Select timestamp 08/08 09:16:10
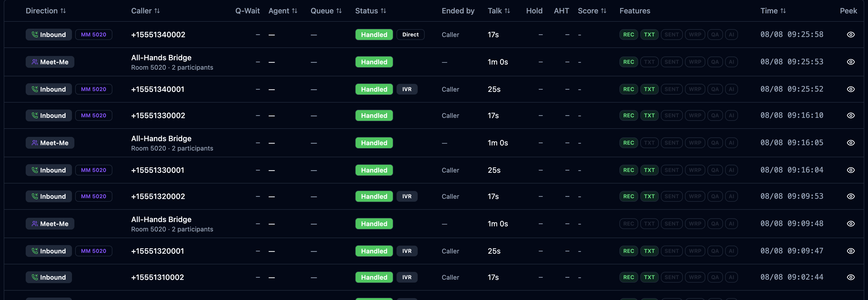The width and height of the screenshot is (868, 300). pos(791,115)
